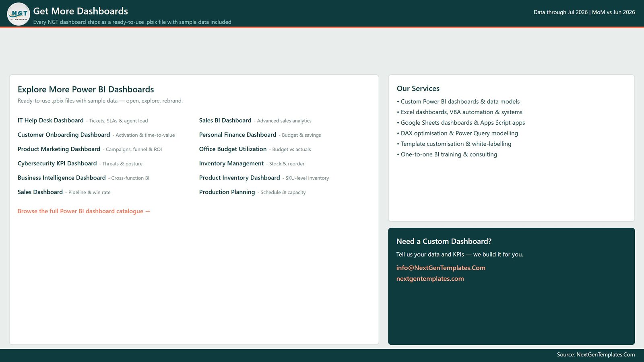Screen dimensions: 644x362
Task: Click the 'Campaigns, funnel & ROI' description
Action: click(x=134, y=150)
